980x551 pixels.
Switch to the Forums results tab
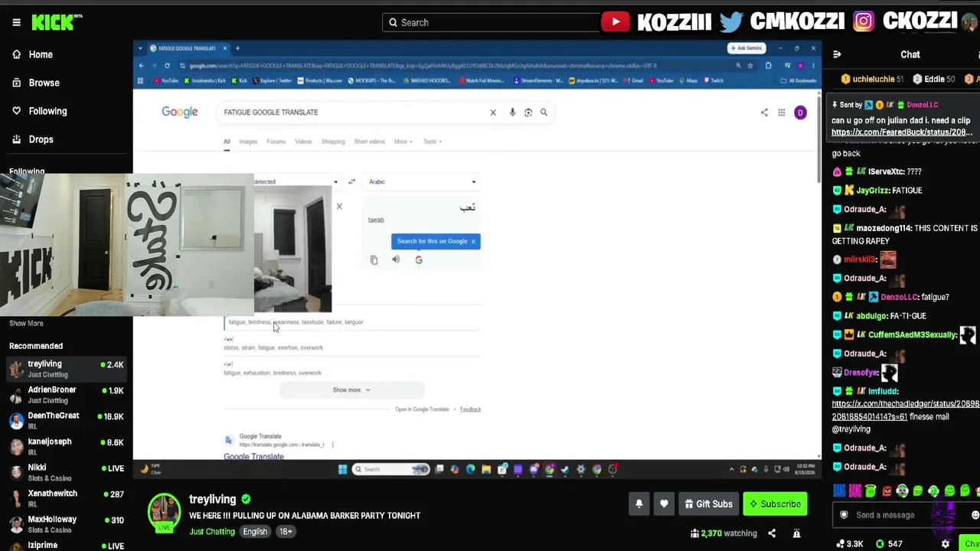tap(276, 142)
